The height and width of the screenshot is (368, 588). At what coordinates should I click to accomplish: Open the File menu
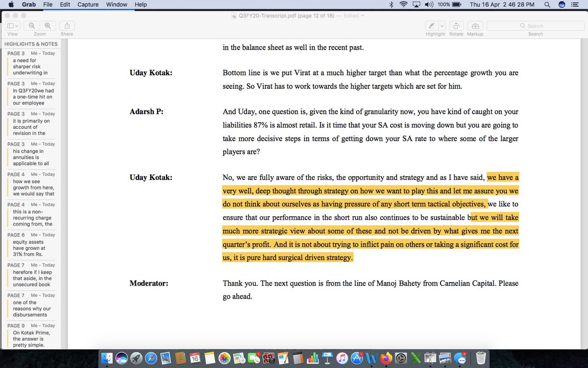pyautogui.click(x=48, y=4)
